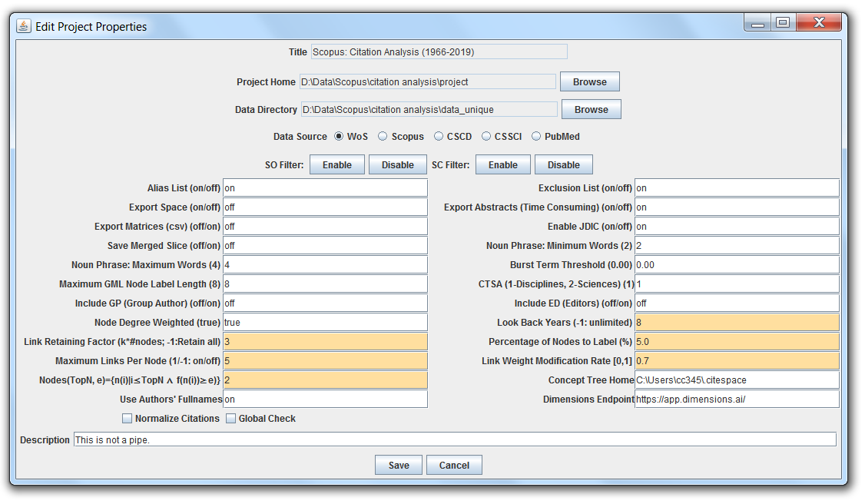Image resolution: width=865 pixels, height=504 pixels.
Task: Minimize the Edit Project Properties window
Action: tap(758, 22)
